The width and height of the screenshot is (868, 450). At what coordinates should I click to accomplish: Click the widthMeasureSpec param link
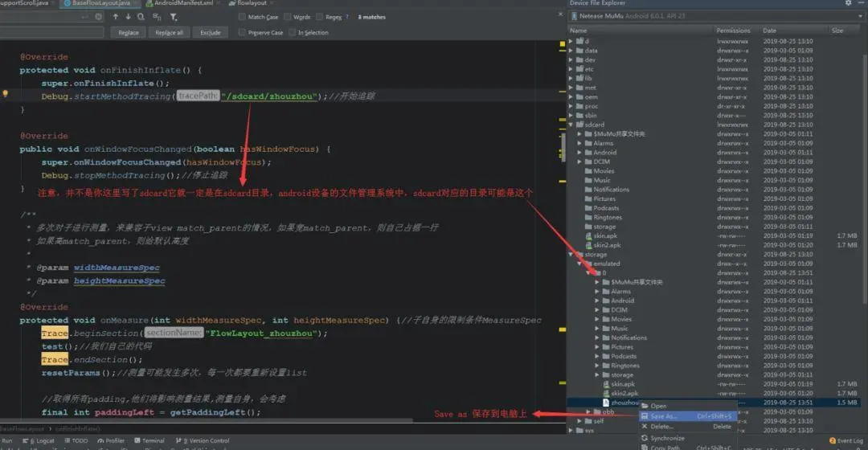tap(117, 268)
